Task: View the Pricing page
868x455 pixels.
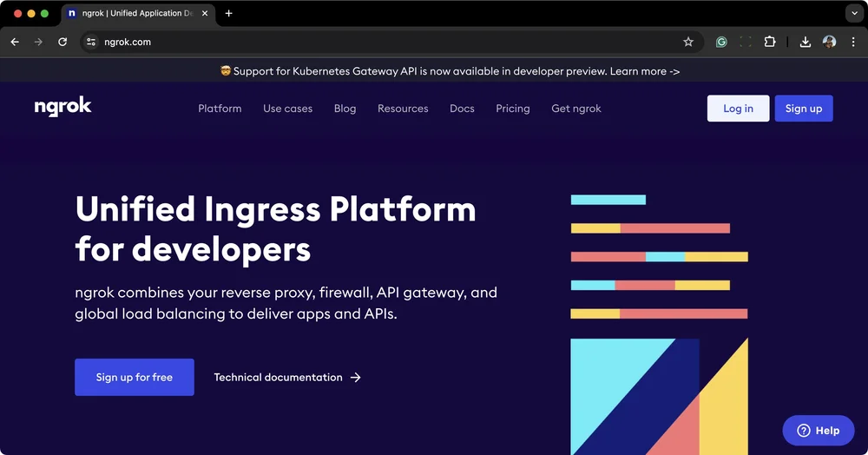Action: (513, 109)
